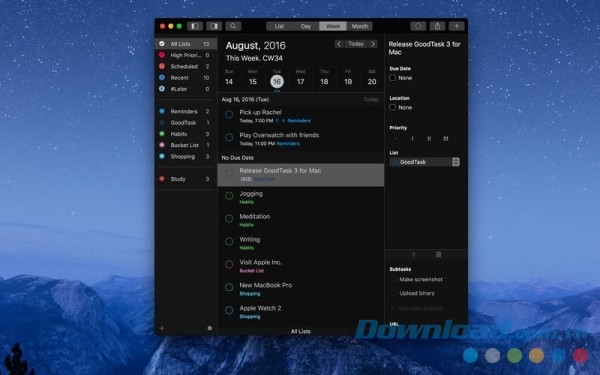600x375 pixels.
Task: Select the Bucket List in sidebar
Action: (186, 145)
